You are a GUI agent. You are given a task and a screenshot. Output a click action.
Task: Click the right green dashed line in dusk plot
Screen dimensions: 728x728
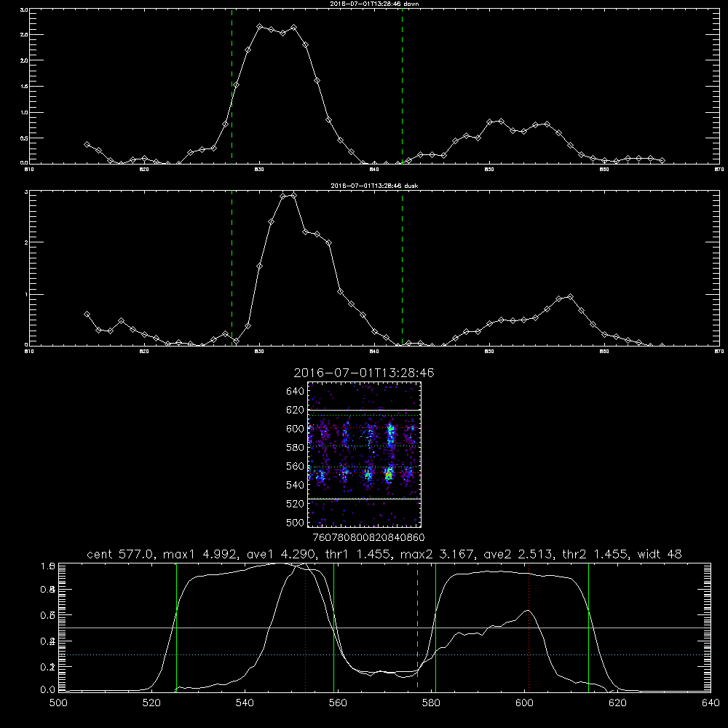click(402, 269)
